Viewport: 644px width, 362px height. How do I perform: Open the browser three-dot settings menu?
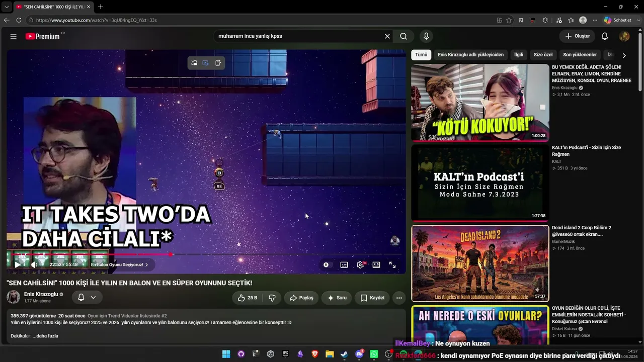(595, 20)
